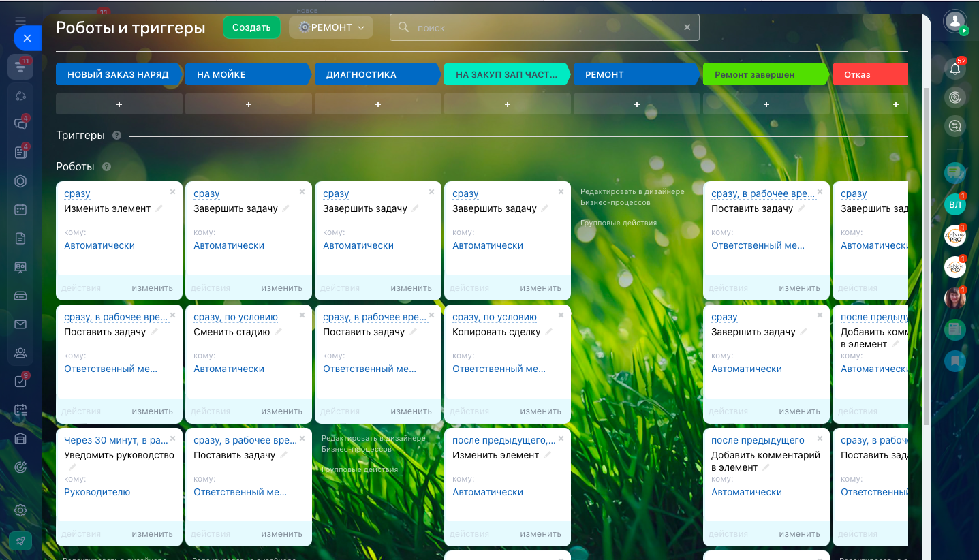
Task: Click in the поиск search field
Action: click(x=544, y=27)
